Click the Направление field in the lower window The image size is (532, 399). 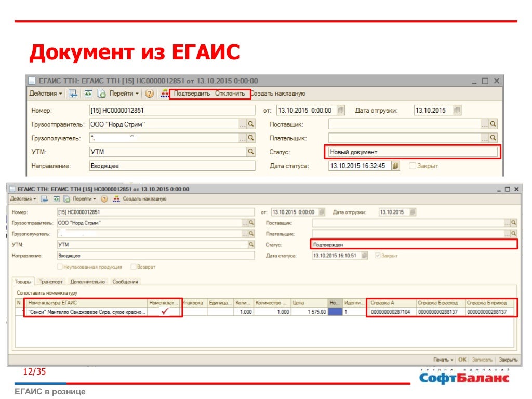tap(156, 256)
